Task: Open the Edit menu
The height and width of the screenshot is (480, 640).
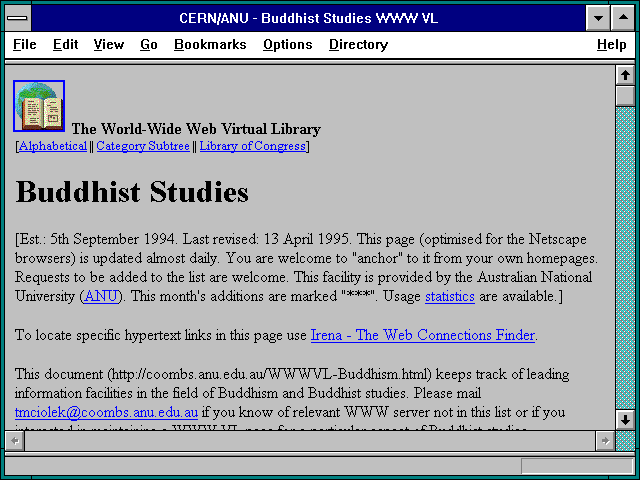Action: tap(65, 44)
